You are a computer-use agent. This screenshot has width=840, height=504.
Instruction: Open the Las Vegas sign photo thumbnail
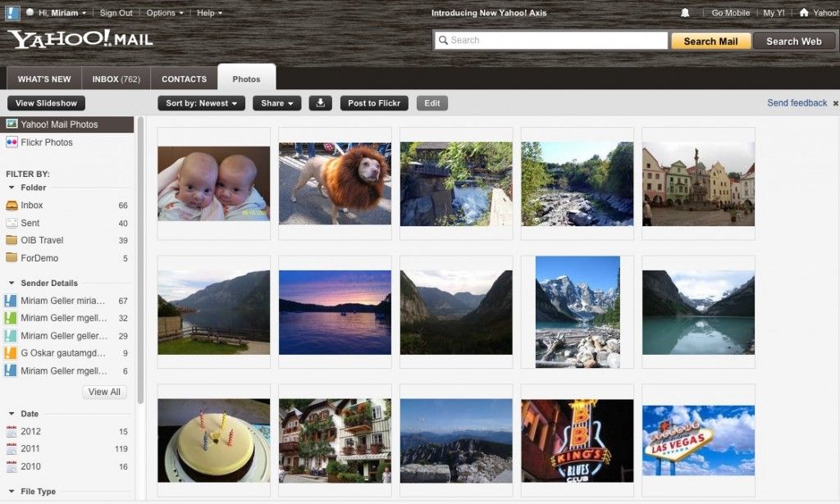[698, 440]
